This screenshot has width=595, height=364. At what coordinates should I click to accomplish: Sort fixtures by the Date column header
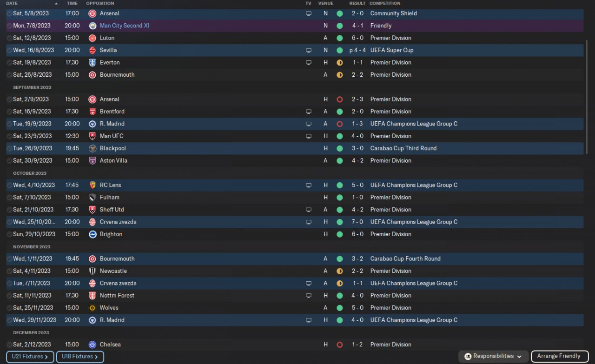(12, 3)
